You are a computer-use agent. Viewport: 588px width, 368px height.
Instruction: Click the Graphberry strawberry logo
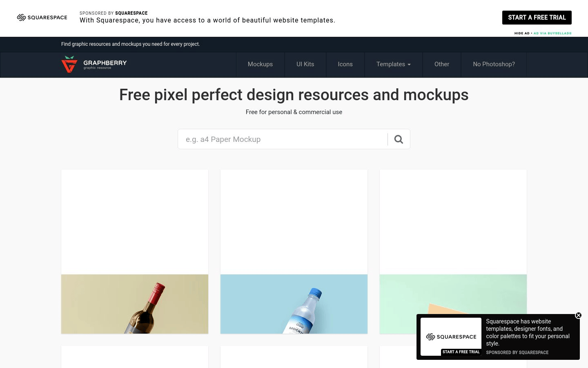point(69,65)
